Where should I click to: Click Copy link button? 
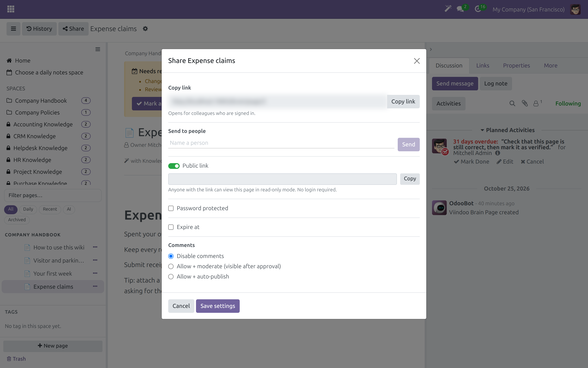coord(403,101)
